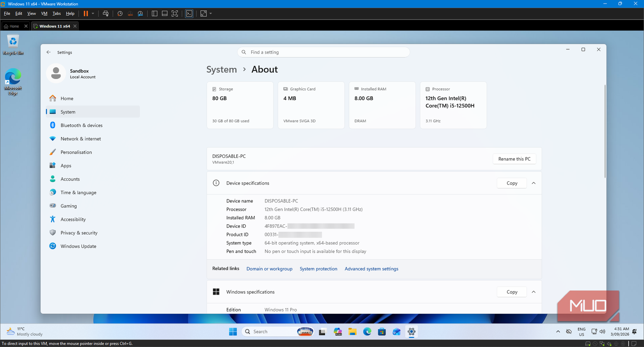Open the power options dropdown arrow
This screenshot has height=347, width=644.
(x=93, y=14)
